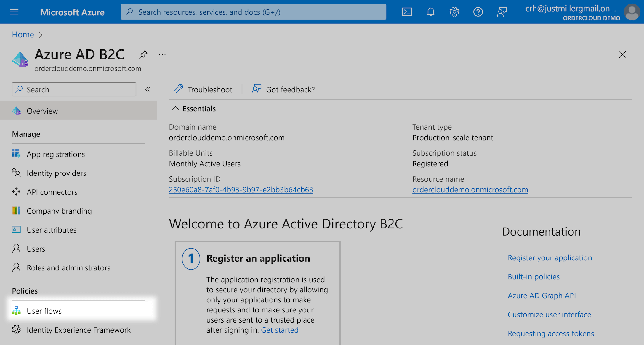Collapse the left navigation menu
644x345 pixels.
pos(148,89)
